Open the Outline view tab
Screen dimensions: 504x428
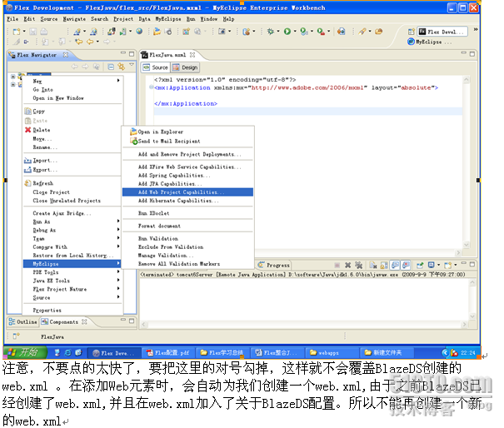tap(22, 321)
